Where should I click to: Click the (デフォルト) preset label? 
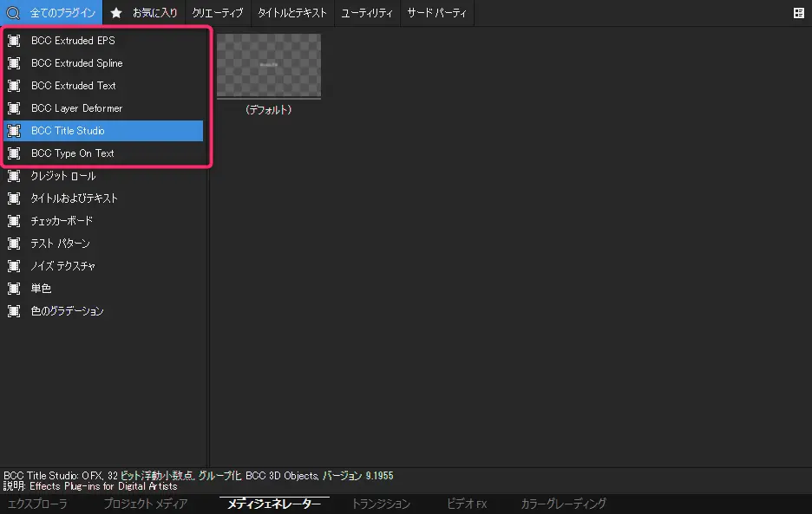tap(268, 110)
